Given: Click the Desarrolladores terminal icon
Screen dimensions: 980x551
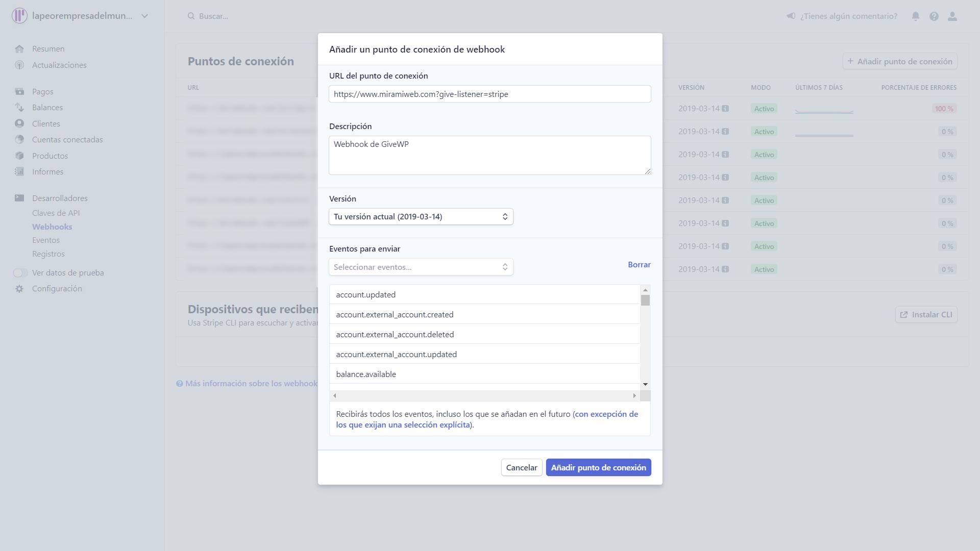Looking at the screenshot, I should [19, 198].
